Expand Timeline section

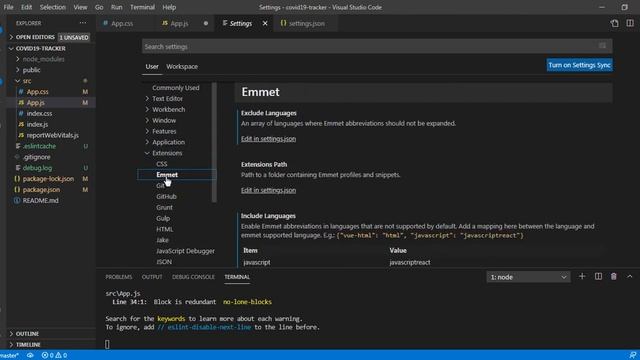(28, 345)
